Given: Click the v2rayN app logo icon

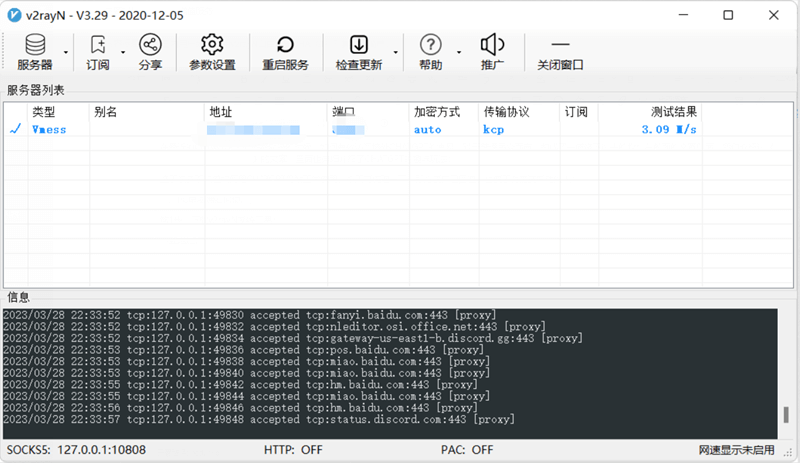Looking at the screenshot, I should click(14, 15).
